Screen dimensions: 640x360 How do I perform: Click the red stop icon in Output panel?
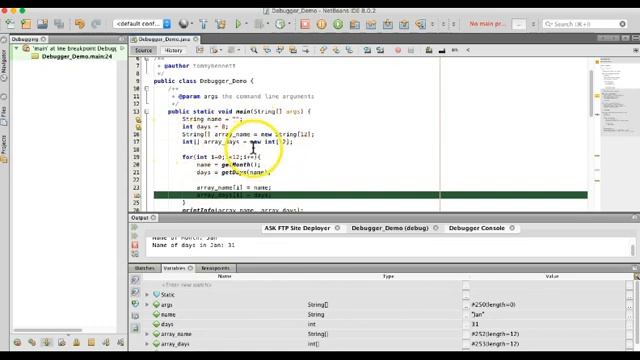tap(135, 245)
